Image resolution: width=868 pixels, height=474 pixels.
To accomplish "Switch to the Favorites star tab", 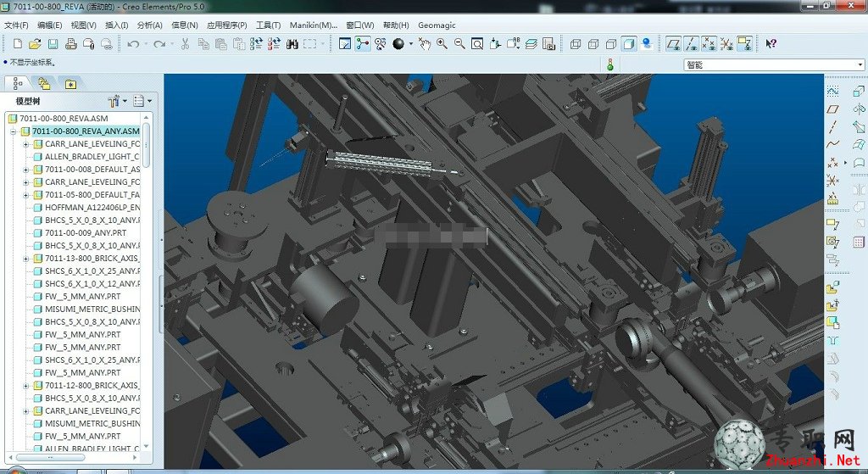I will click(70, 84).
